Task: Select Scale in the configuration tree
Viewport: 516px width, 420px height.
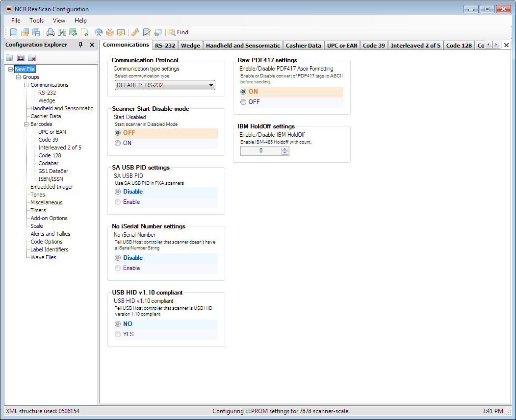Action: tap(36, 226)
